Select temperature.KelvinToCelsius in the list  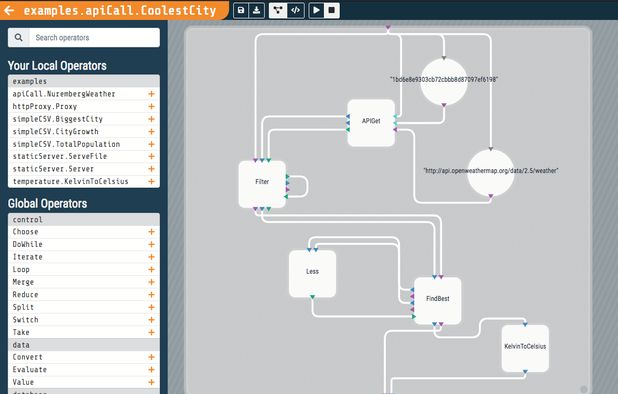click(x=84, y=181)
